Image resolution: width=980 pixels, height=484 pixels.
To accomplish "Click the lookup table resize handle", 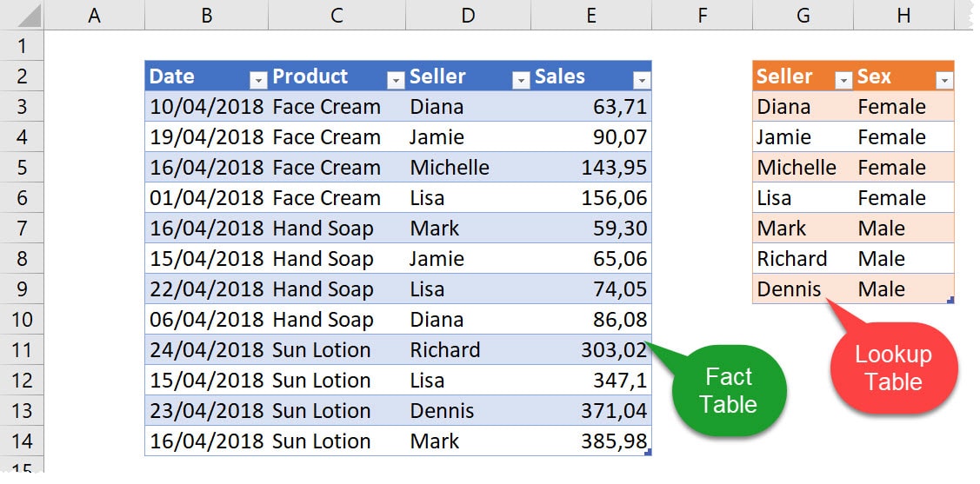I will point(950,300).
